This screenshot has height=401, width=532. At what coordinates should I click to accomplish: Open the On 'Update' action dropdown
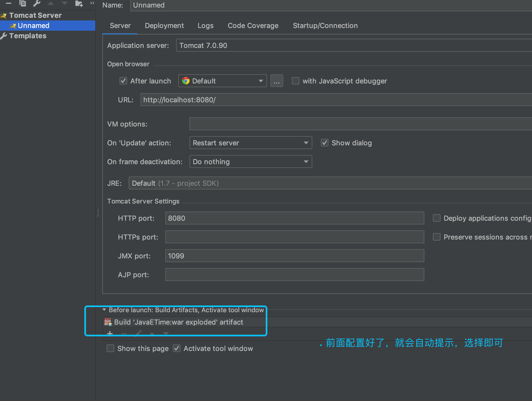coord(251,143)
